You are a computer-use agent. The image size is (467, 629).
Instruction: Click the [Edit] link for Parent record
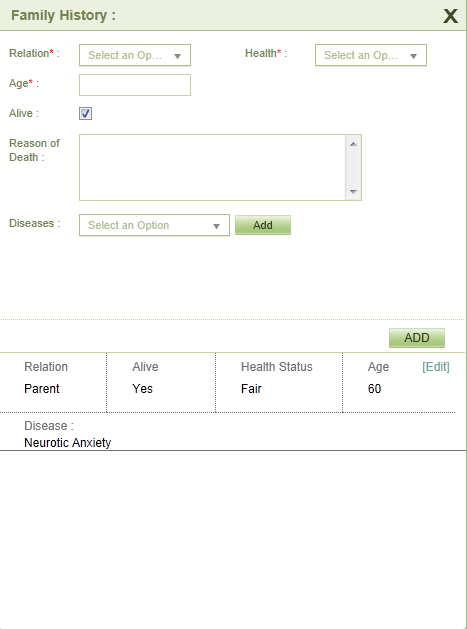436,367
